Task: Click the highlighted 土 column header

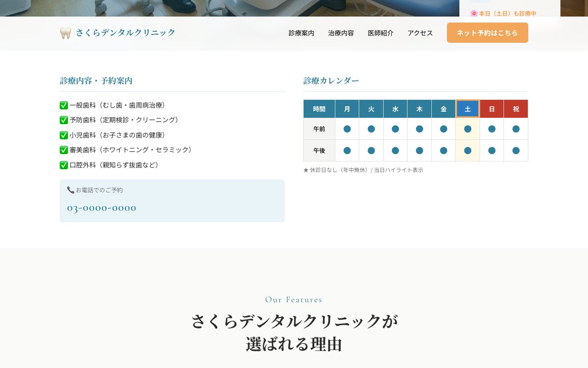Action: [468, 109]
